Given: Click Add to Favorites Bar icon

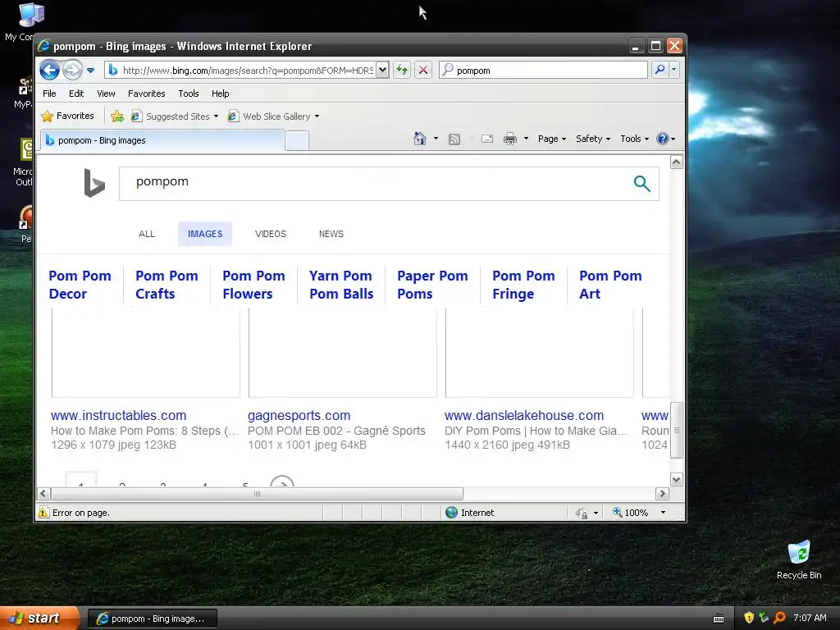Looking at the screenshot, I should point(116,116).
